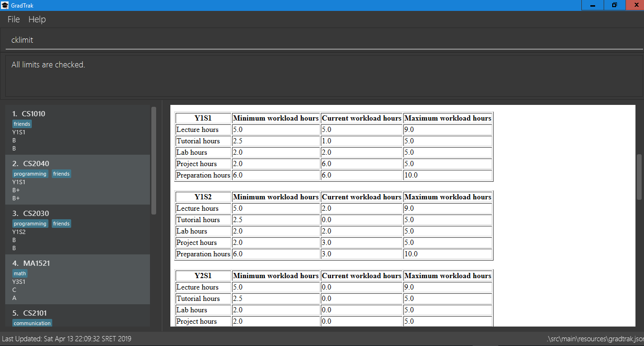Click the friends tag under CS2040
This screenshot has width=644, height=346.
[x=61, y=174]
